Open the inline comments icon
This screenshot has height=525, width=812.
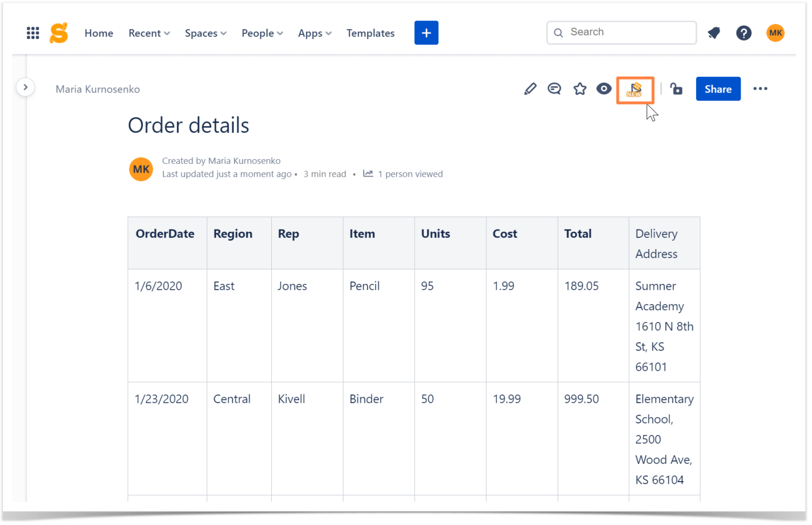[554, 89]
